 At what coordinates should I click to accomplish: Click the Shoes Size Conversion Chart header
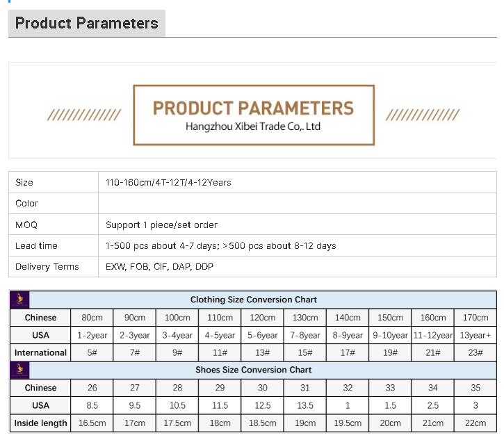(254, 370)
